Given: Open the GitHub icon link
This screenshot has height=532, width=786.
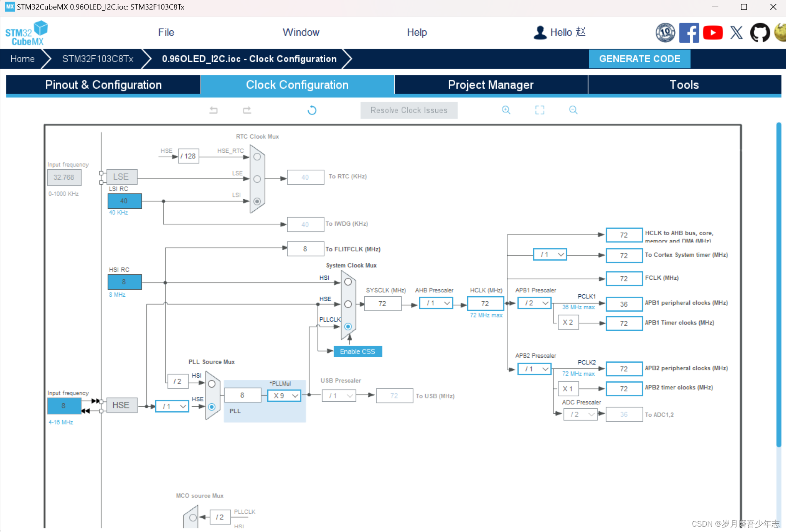Looking at the screenshot, I should (760, 32).
